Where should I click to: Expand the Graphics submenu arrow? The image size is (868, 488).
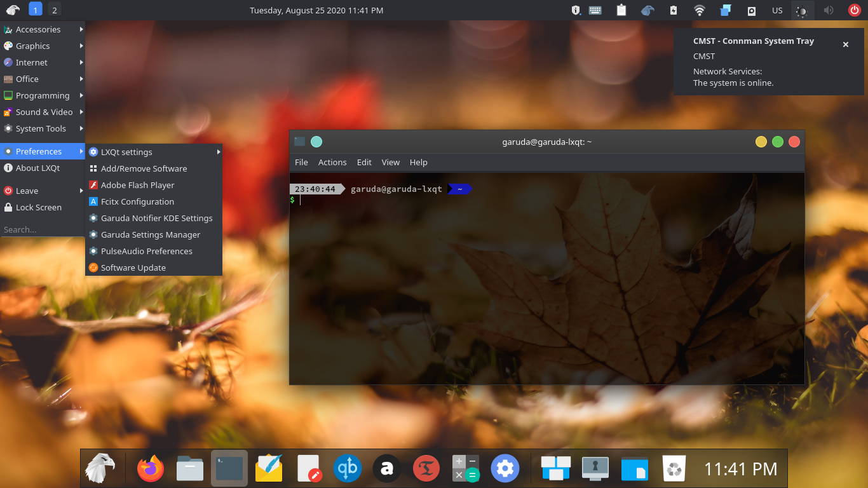tap(81, 46)
